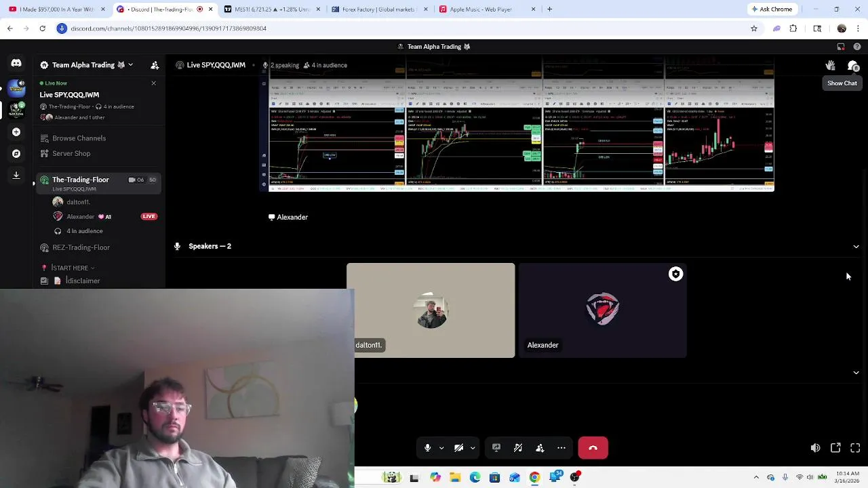Open Discord home via the Discord logo
Image resolution: width=868 pixels, height=488 pixels.
point(16,63)
